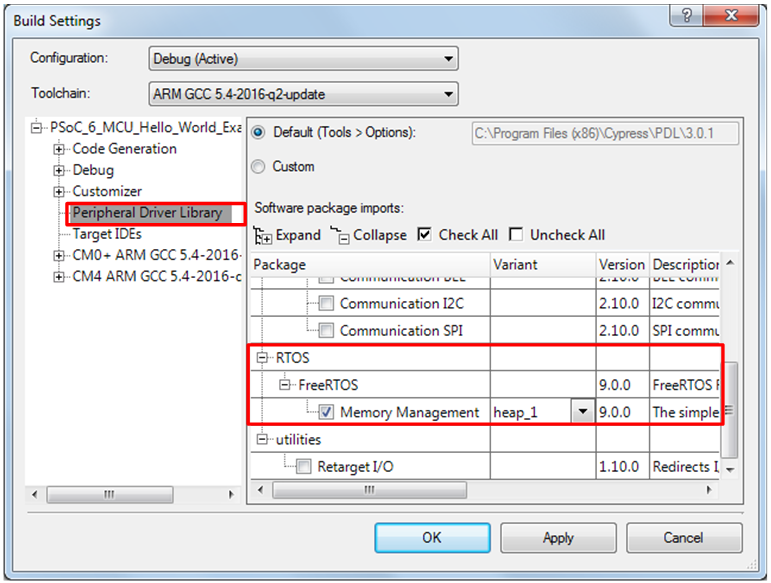771x583 pixels.
Task: Click the package list scroll up arrow
Action: coord(730,263)
